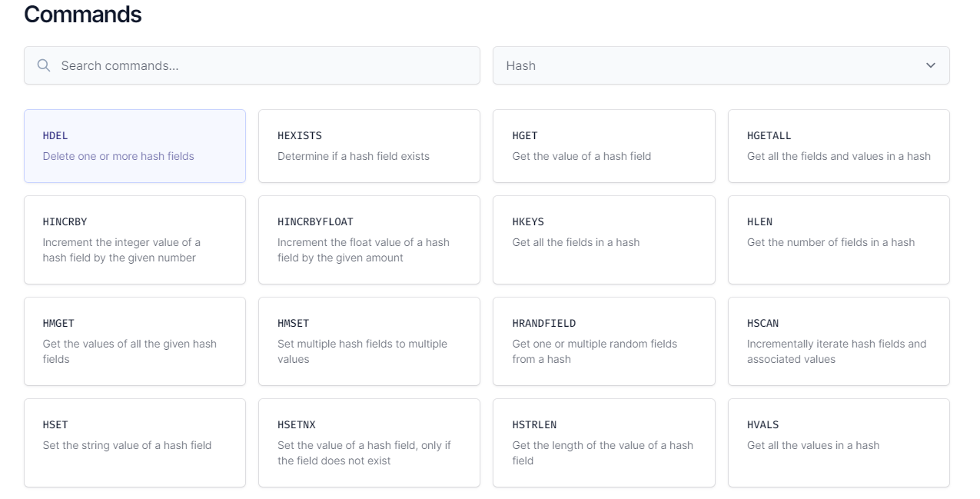The height and width of the screenshot is (499, 980).
Task: Open the HMSET command card
Action: click(369, 341)
